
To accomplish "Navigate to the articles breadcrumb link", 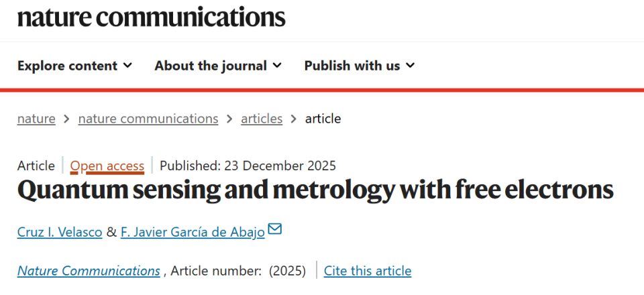I will [x=262, y=119].
